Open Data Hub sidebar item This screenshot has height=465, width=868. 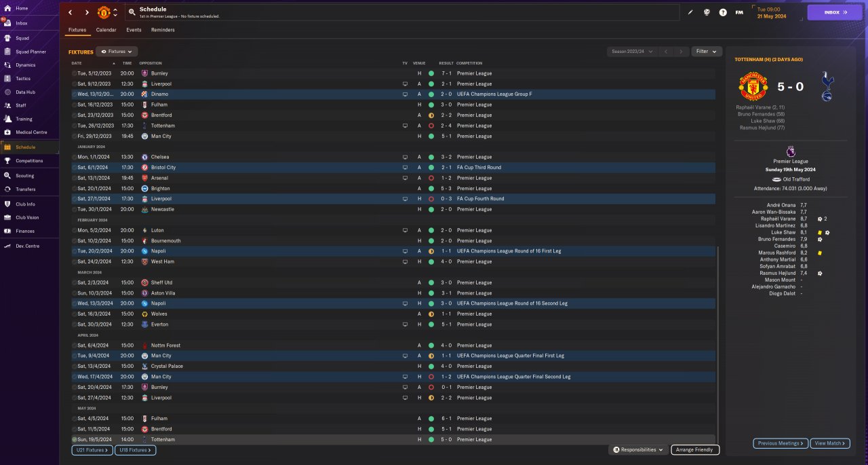(25, 92)
